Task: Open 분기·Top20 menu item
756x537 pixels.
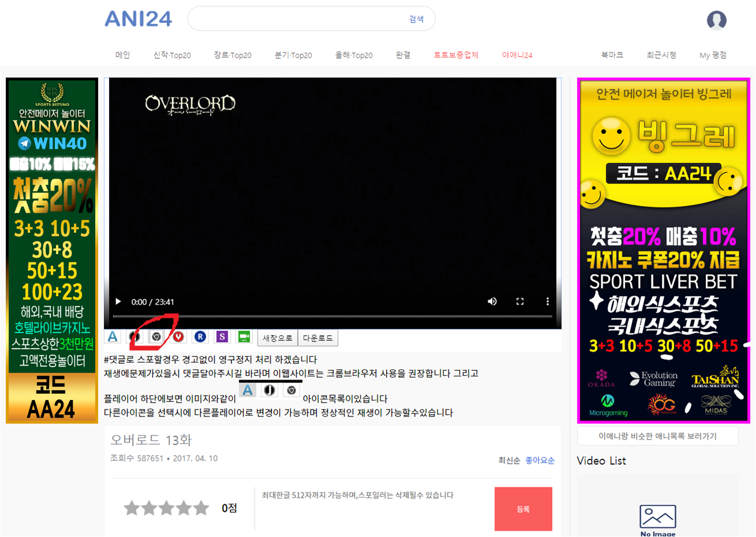Action: click(x=293, y=55)
